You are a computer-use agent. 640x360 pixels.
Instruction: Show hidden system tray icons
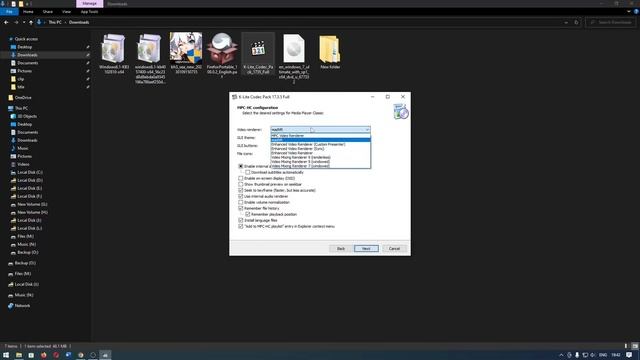click(x=561, y=355)
